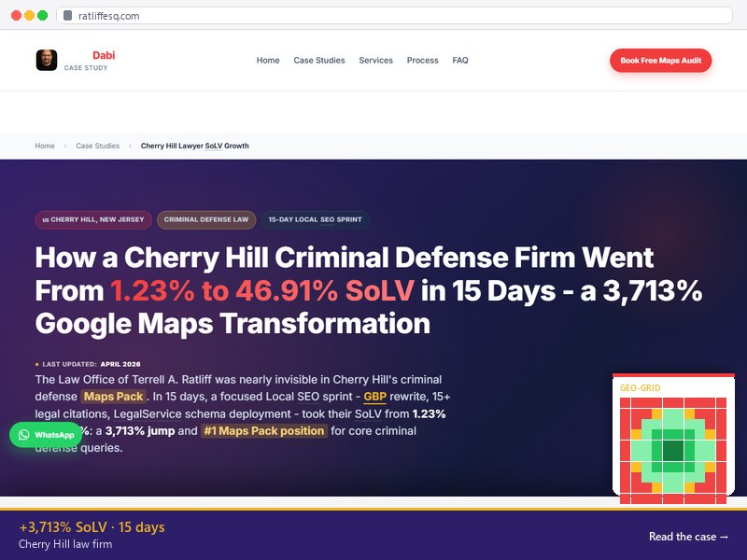Image resolution: width=747 pixels, height=560 pixels.
Task: Click the underlined GBP term
Action: (375, 396)
